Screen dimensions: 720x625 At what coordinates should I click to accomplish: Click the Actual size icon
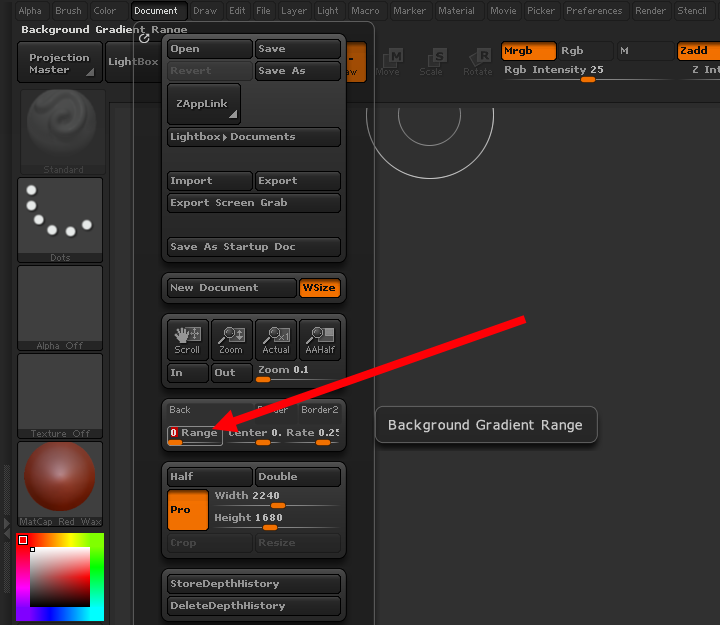276,340
